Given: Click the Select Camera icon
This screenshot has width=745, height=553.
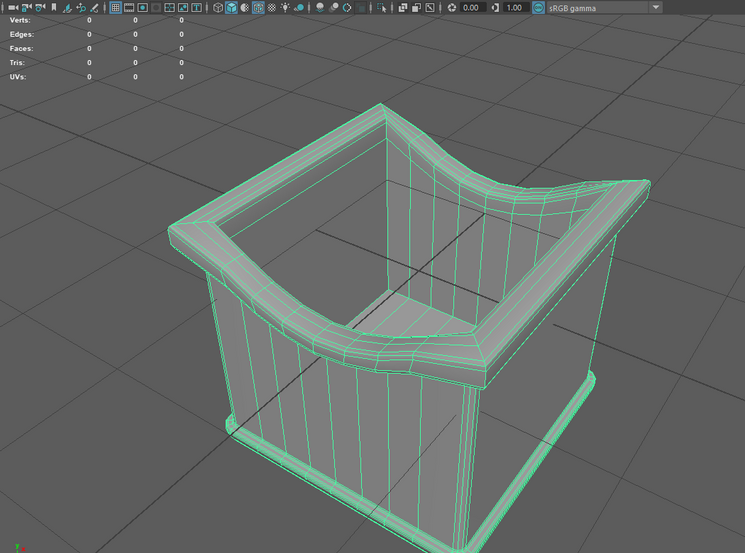Looking at the screenshot, I should 13,8.
